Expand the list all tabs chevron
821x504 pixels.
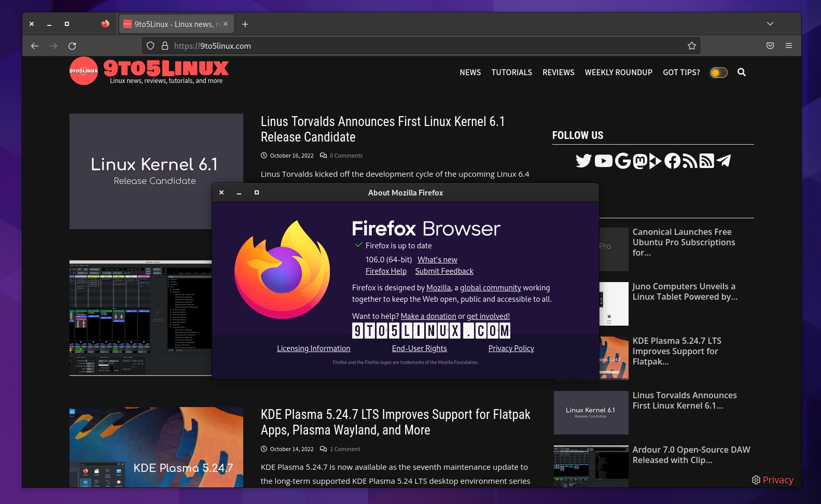pos(770,24)
